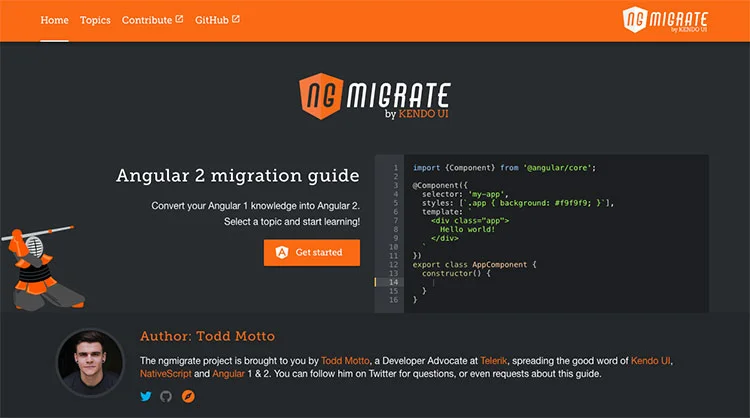Open the Home navigation tab
Image resolution: width=750 pixels, height=418 pixels.
pos(54,20)
